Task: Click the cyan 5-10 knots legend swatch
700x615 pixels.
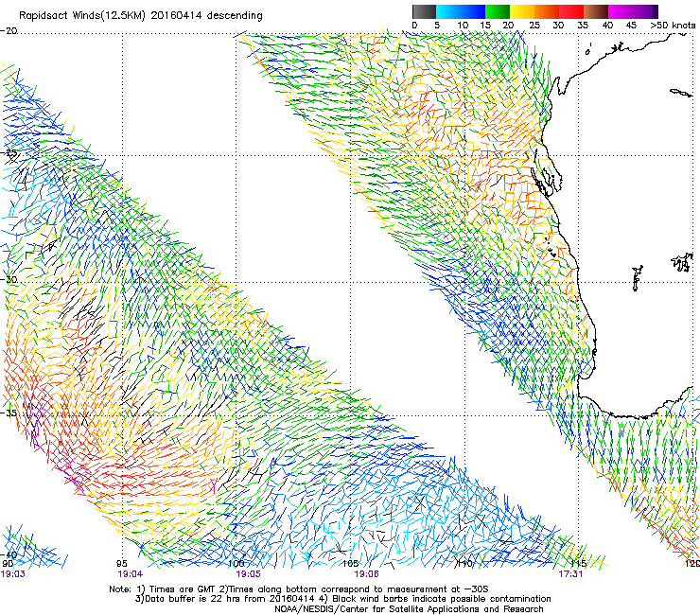Action: click(448, 11)
